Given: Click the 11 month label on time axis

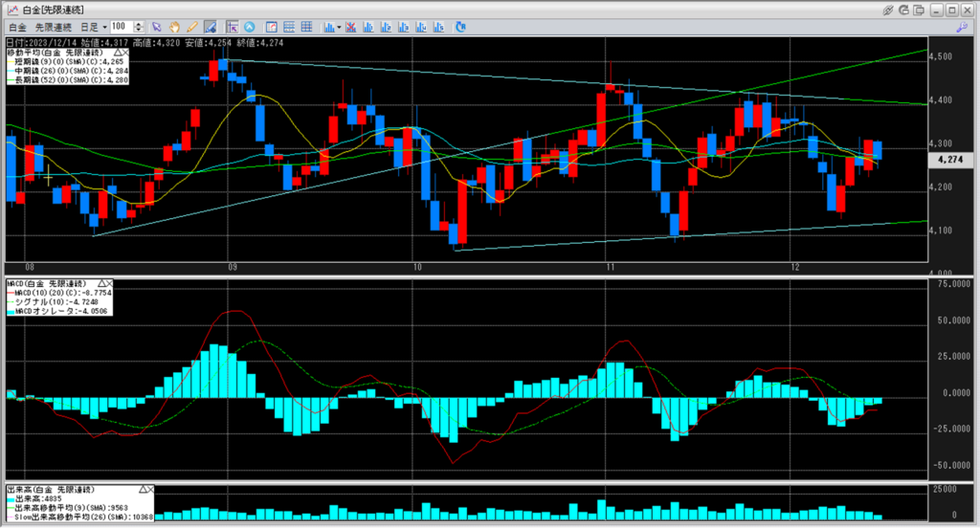Looking at the screenshot, I should click(611, 267).
